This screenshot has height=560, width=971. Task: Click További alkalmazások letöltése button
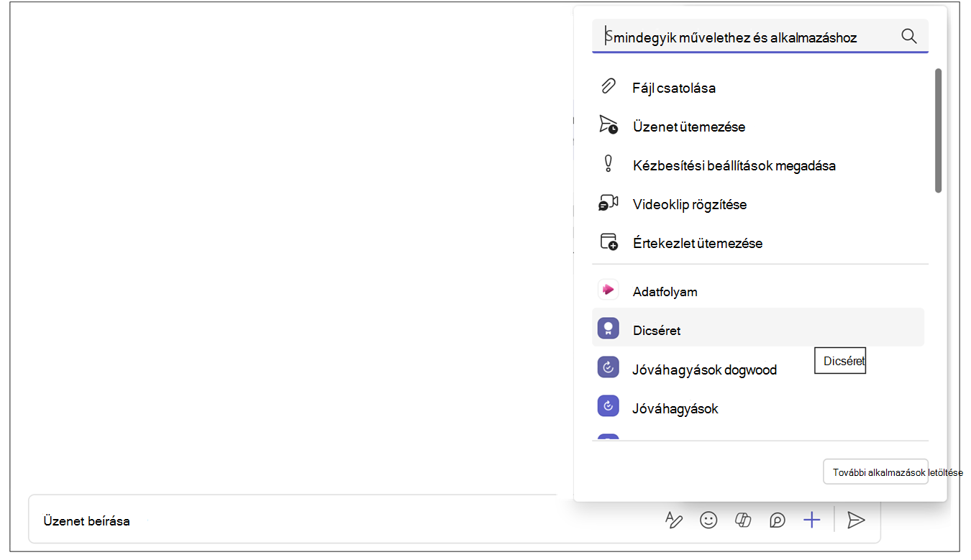[875, 472]
